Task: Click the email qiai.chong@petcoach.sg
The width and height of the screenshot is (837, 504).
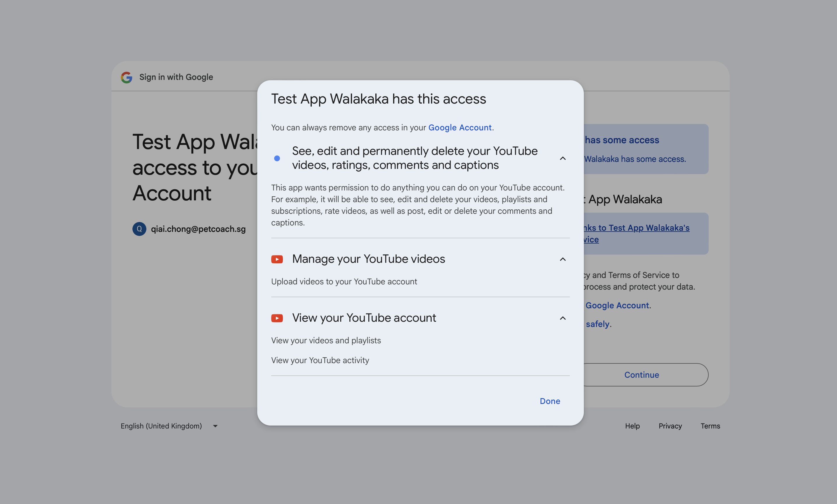Action: point(198,229)
